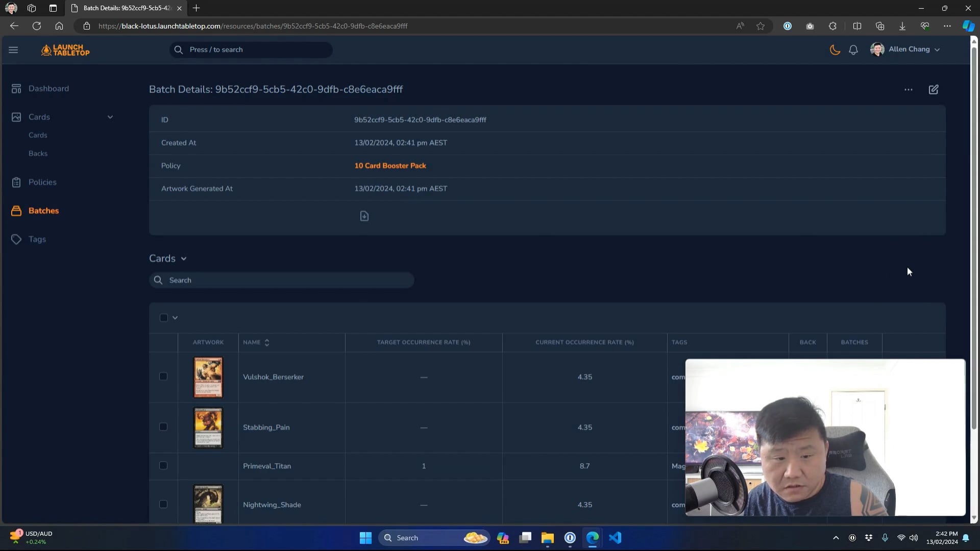Click the page vertical scrollbar
Viewport: 980px width, 551px height.
(973, 235)
